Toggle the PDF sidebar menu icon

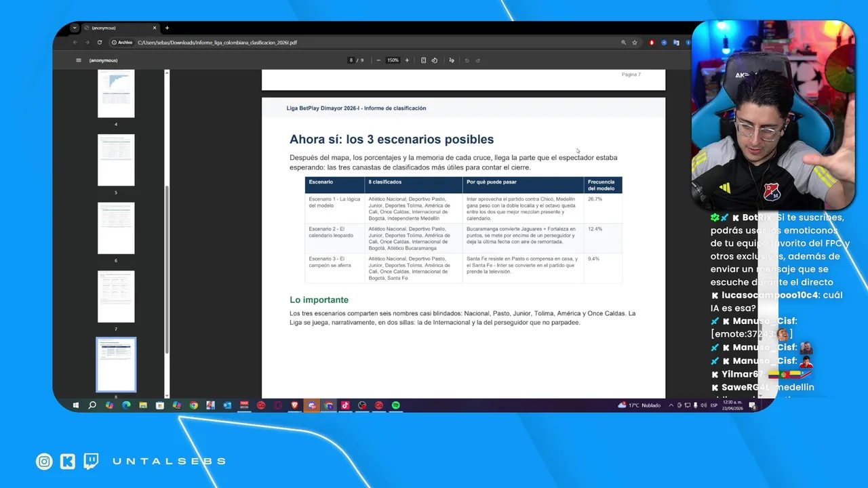[79, 60]
